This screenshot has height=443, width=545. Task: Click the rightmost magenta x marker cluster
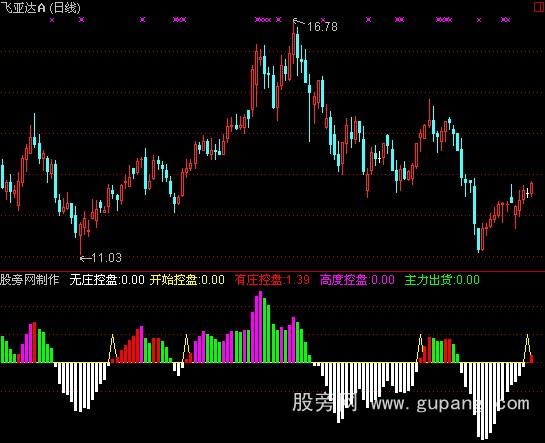505,20
